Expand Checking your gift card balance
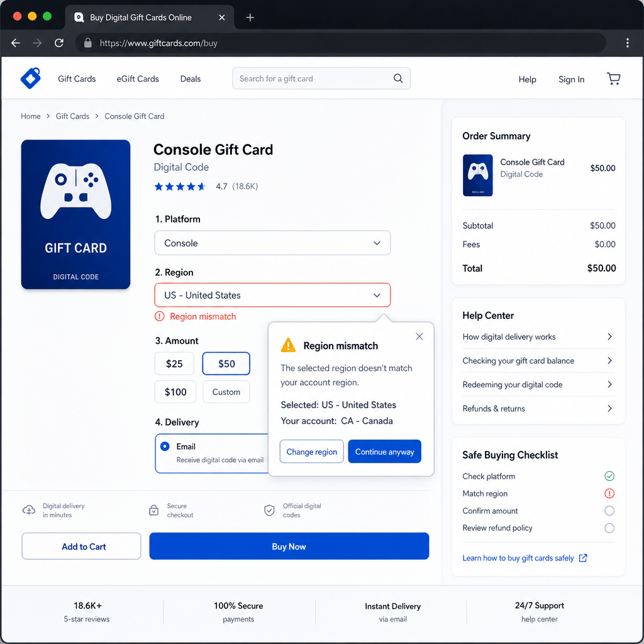Image resolution: width=644 pixels, height=644 pixels. (538, 360)
